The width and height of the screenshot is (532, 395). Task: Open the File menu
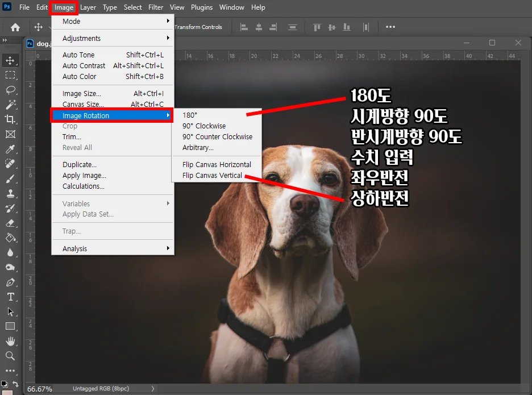[x=24, y=7]
